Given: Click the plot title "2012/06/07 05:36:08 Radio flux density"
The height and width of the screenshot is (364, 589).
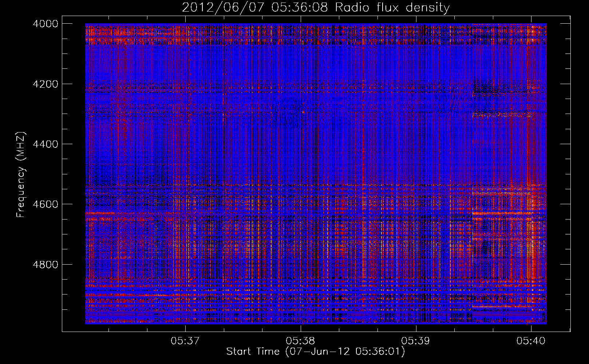Looking at the screenshot, I should point(316,8).
